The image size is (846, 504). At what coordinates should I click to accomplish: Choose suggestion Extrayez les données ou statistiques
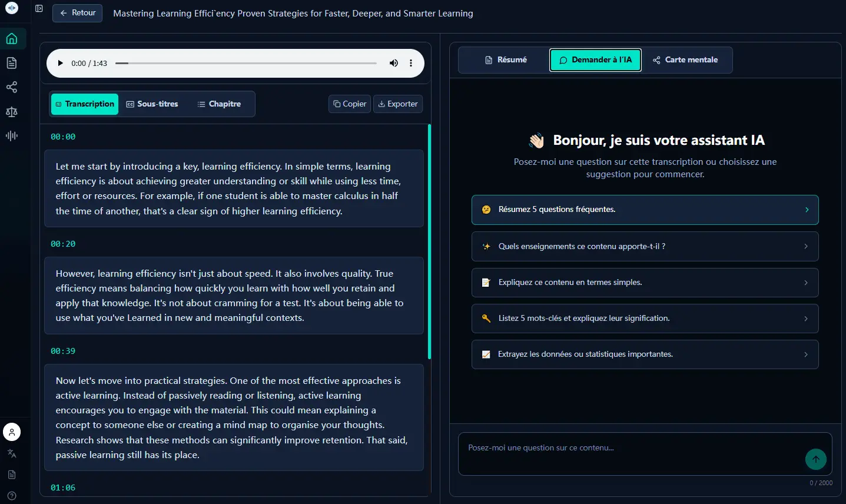pos(645,354)
